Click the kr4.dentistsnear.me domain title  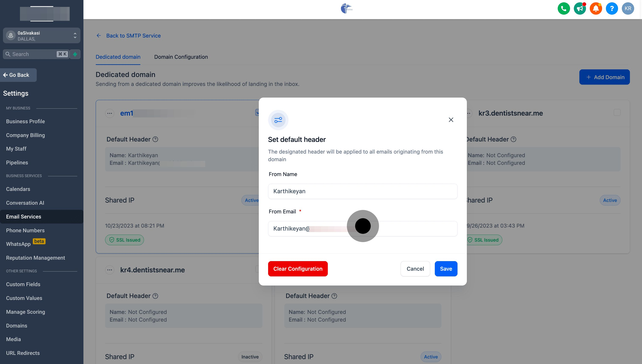(152, 270)
